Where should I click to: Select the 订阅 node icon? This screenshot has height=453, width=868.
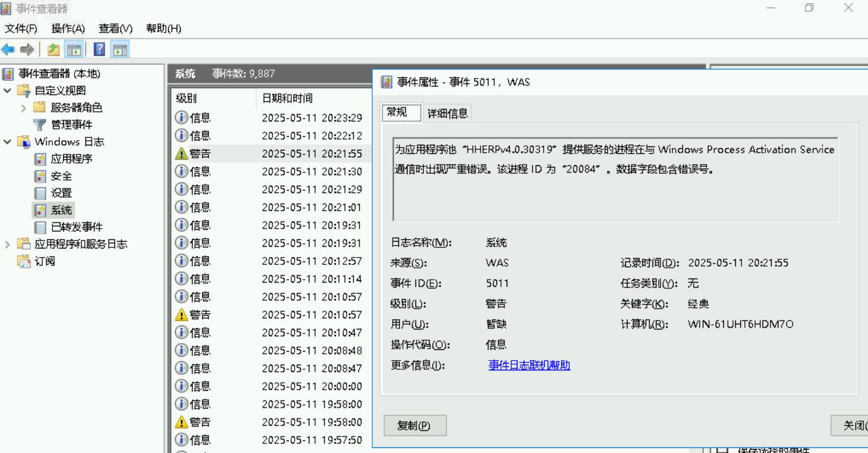point(24,262)
